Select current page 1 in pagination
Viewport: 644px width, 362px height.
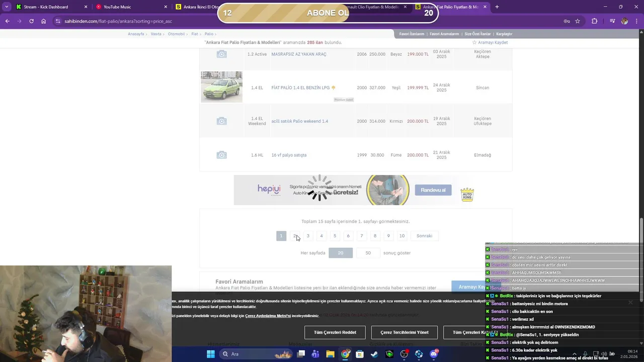point(281,236)
